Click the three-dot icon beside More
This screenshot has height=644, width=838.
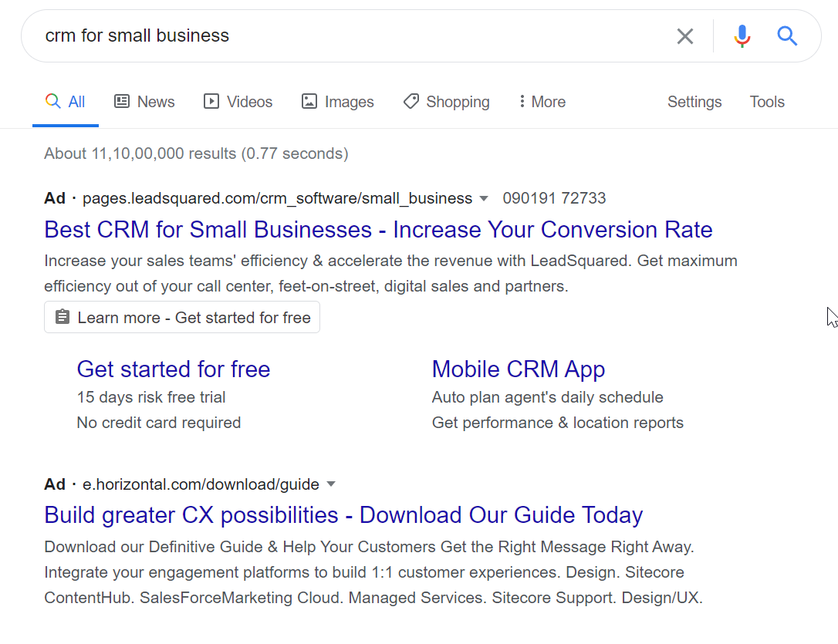[522, 102]
